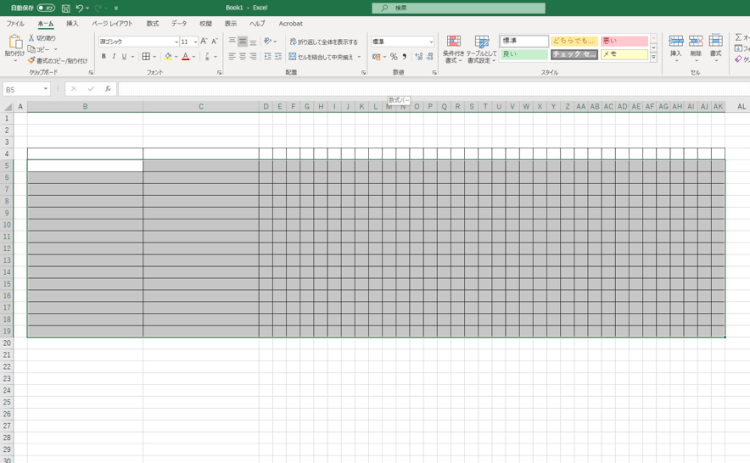The width and height of the screenshot is (750, 463).
Task: Open the Data (データ) ribbon tab
Action: point(179,22)
